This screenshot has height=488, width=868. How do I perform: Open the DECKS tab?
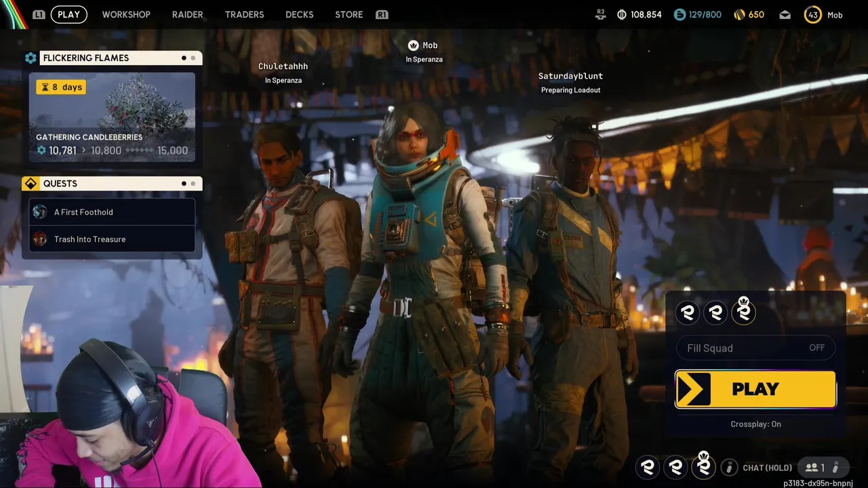300,14
